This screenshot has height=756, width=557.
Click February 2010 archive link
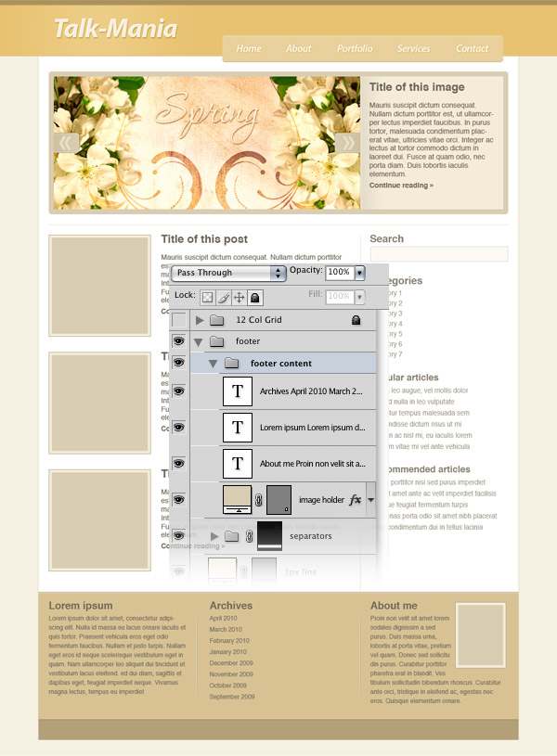229,641
